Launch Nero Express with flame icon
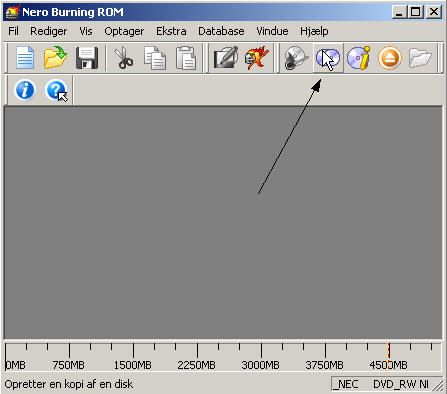 click(x=257, y=58)
